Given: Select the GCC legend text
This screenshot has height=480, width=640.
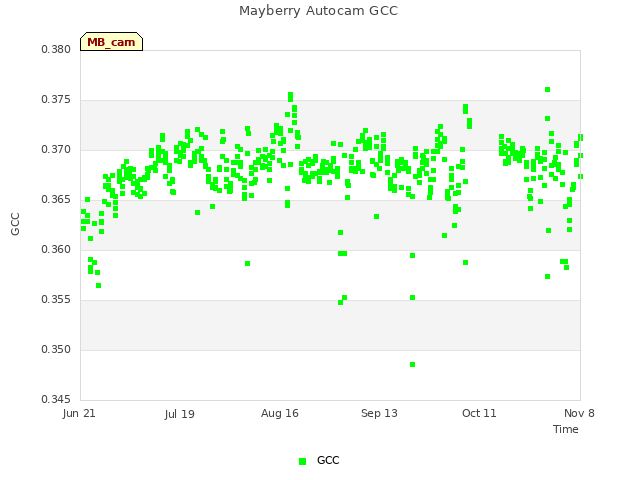Looking at the screenshot, I should coord(328,460).
